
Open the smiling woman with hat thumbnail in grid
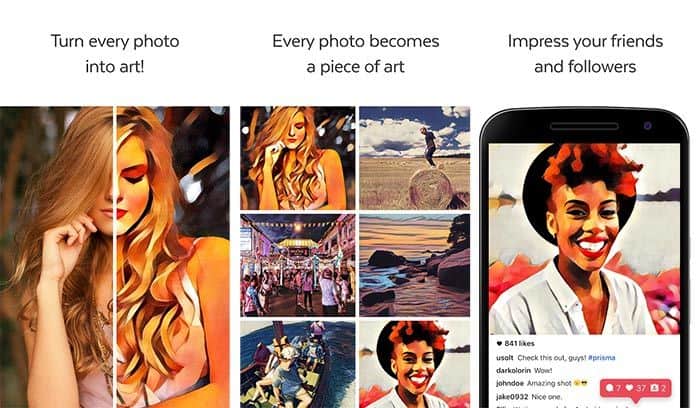pos(414,364)
